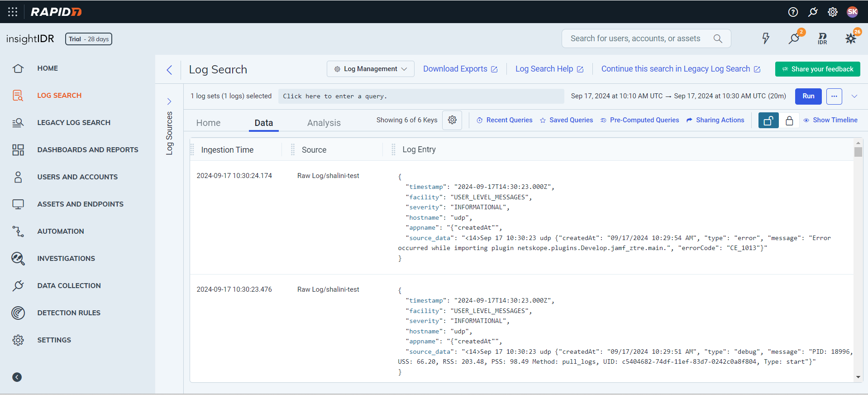Click 1 log sets (1 logs) selected
Viewport: 868px width, 395px height.
click(x=231, y=96)
